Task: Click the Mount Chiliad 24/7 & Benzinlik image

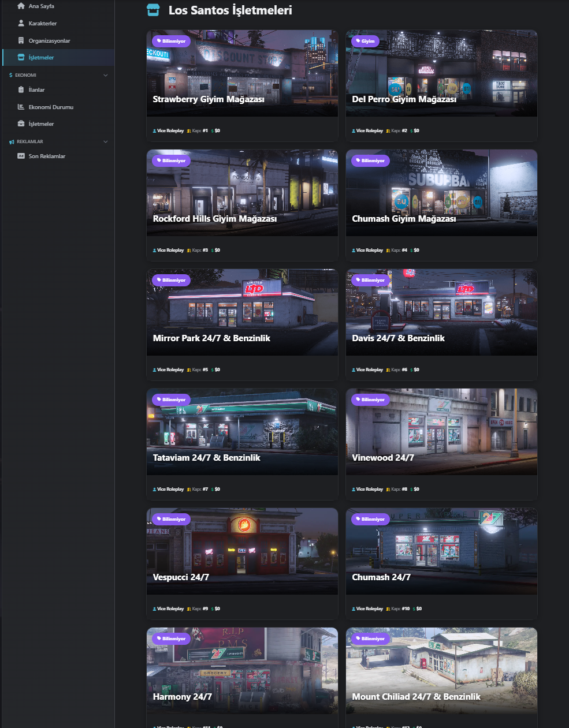Action: tap(441, 671)
